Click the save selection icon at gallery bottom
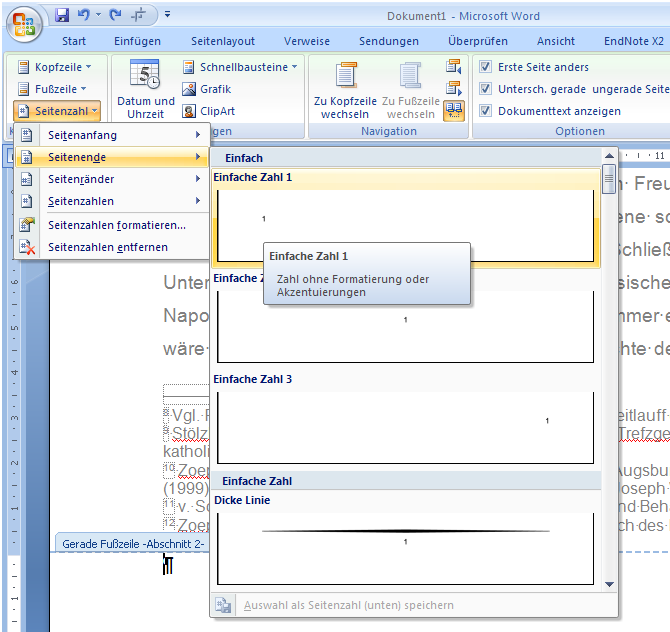The image size is (670, 632). [x=223, y=605]
